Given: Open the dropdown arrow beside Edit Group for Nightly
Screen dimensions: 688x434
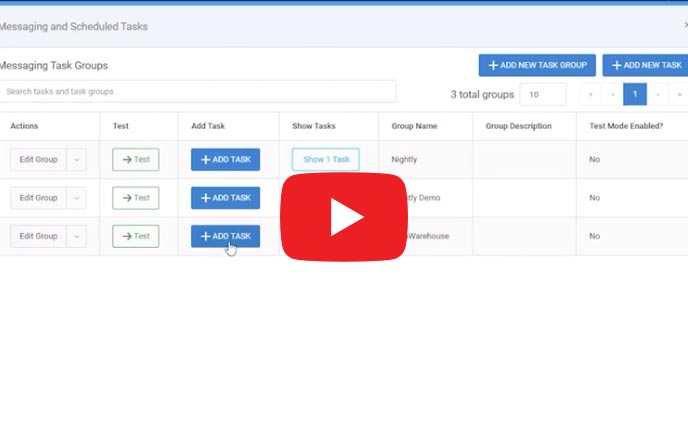Looking at the screenshot, I should click(x=77, y=160).
